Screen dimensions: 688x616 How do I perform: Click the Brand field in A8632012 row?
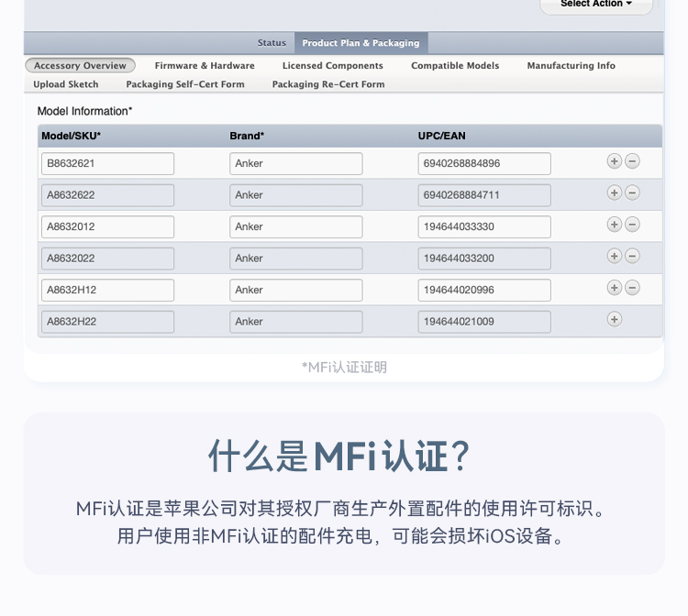[296, 226]
